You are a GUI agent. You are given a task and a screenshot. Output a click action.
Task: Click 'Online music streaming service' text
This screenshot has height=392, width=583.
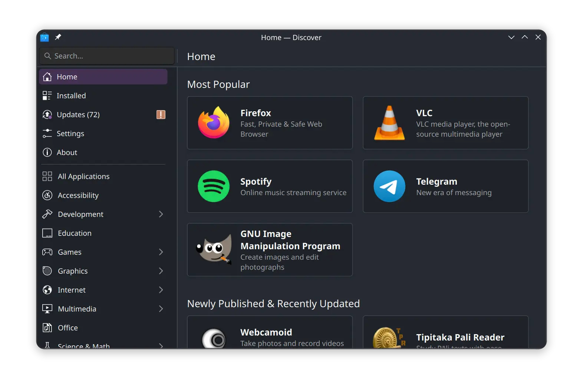(293, 192)
